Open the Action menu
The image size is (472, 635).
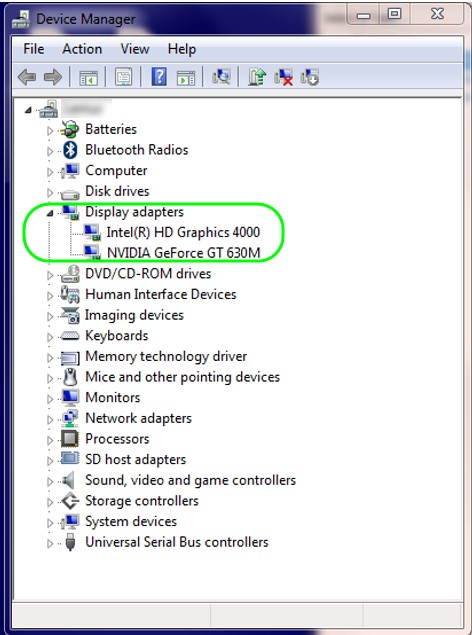82,49
